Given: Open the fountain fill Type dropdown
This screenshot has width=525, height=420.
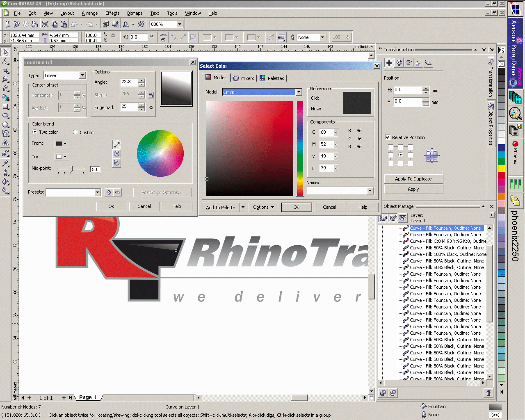Looking at the screenshot, I should (82, 75).
